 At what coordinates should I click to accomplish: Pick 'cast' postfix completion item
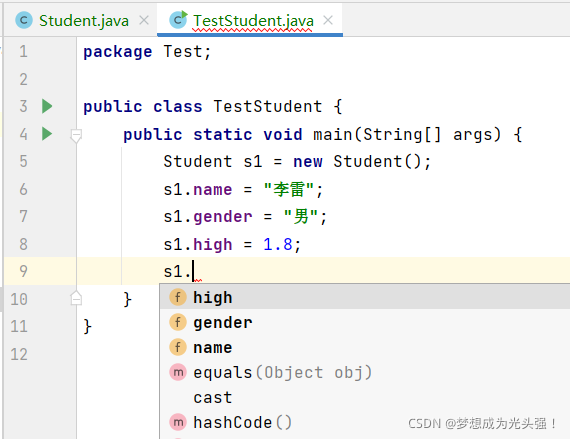point(365,397)
